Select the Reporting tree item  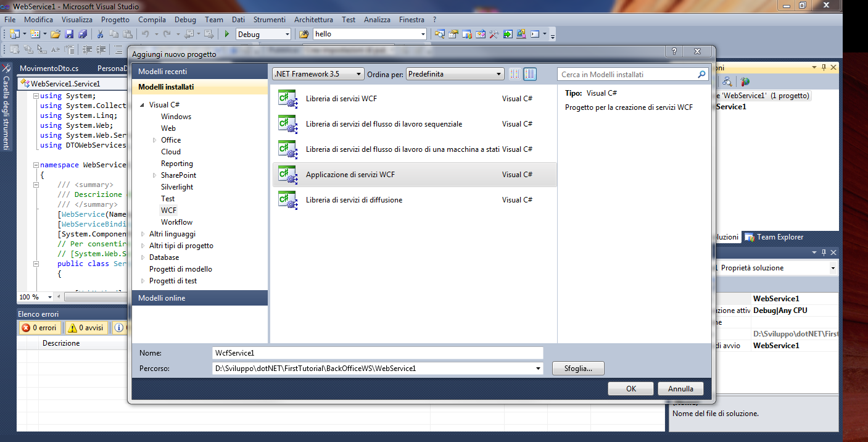pos(177,164)
